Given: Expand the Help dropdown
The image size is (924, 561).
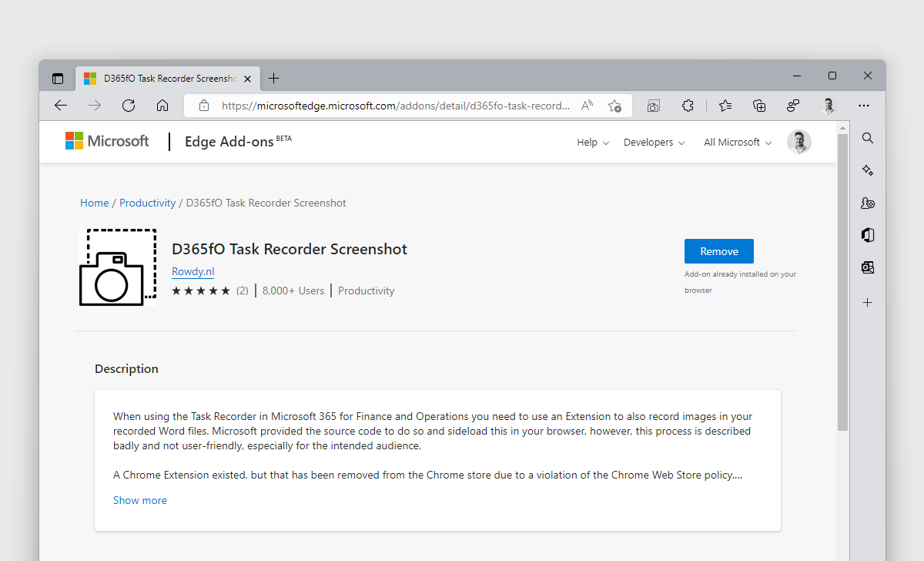Looking at the screenshot, I should tap(593, 143).
